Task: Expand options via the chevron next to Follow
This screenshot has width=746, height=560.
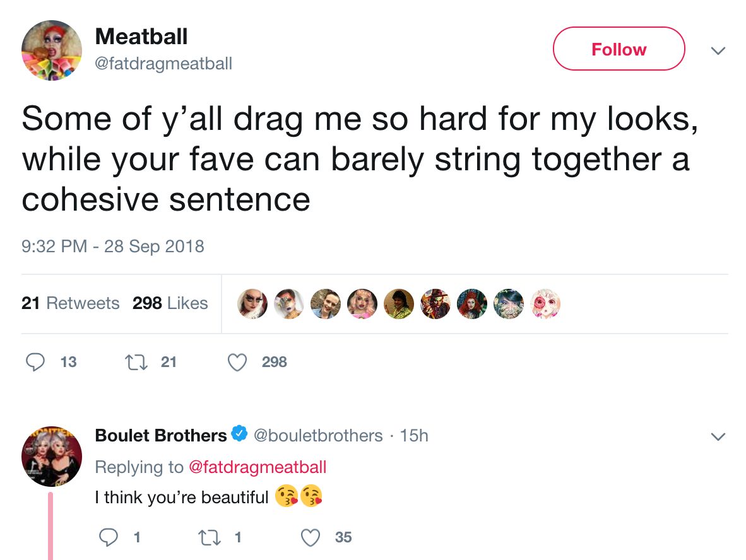Action: click(718, 51)
